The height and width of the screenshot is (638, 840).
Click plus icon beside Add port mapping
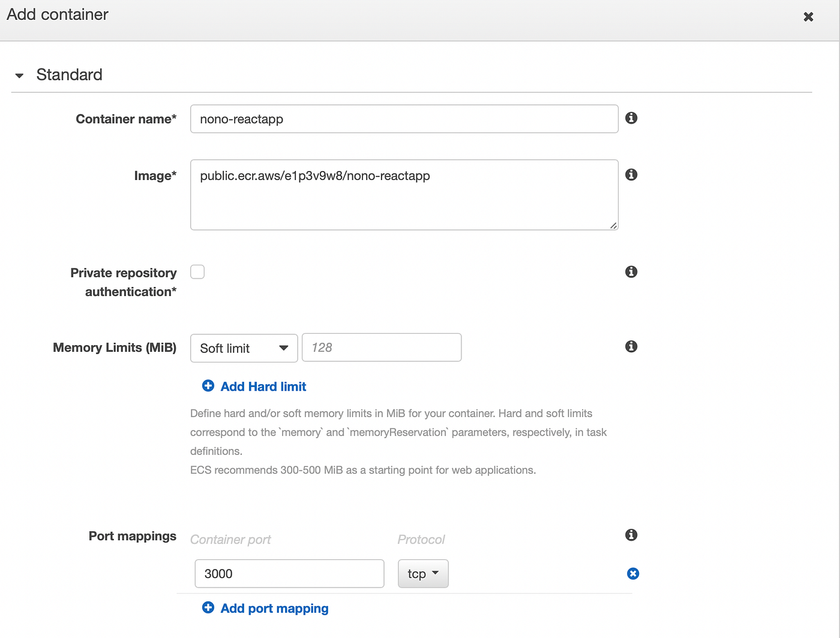click(208, 608)
